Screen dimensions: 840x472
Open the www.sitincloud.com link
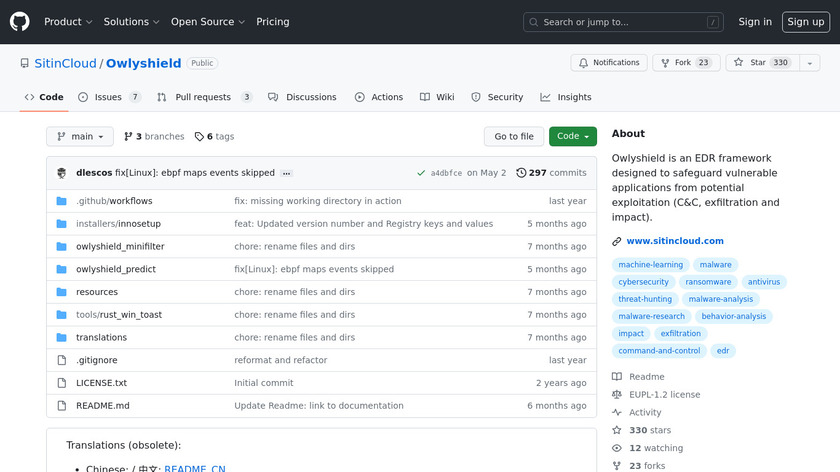coord(675,241)
